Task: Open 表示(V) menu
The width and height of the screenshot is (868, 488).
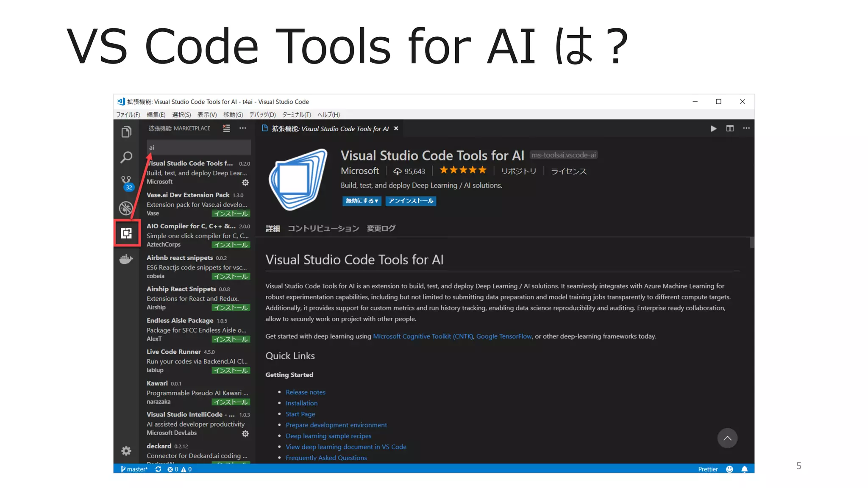Action: tap(207, 115)
